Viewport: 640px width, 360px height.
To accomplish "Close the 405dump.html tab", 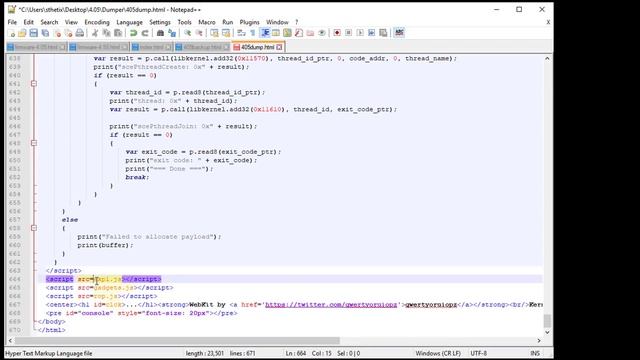I will [x=279, y=47].
